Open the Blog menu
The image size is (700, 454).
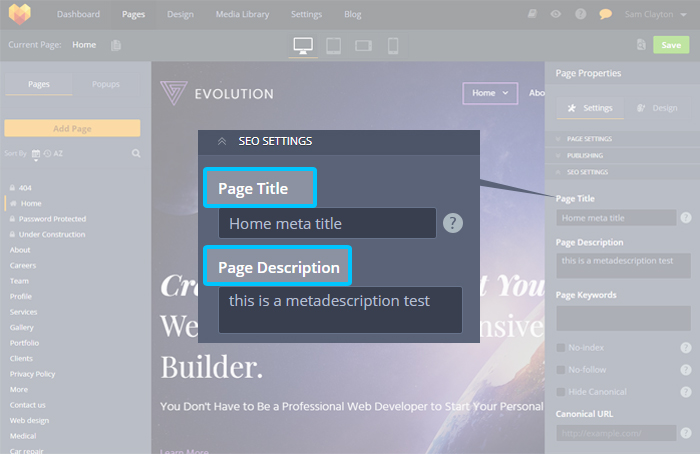pyautogui.click(x=353, y=14)
